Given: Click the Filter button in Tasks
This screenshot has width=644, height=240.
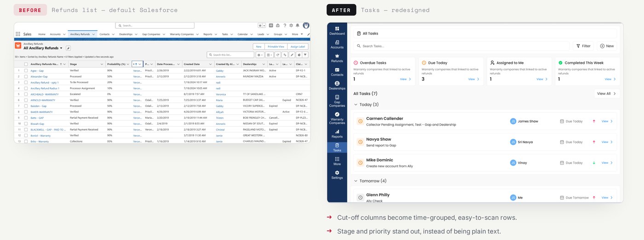Looking at the screenshot, I should click(x=583, y=46).
